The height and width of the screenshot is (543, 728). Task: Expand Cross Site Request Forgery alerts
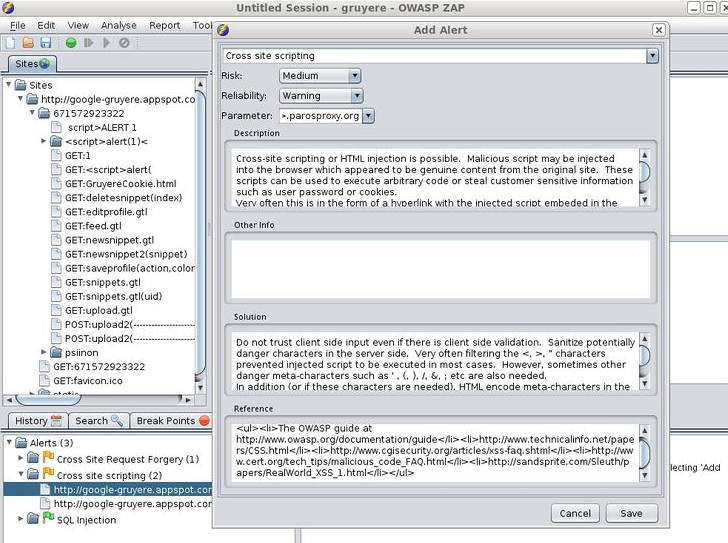tap(20, 458)
